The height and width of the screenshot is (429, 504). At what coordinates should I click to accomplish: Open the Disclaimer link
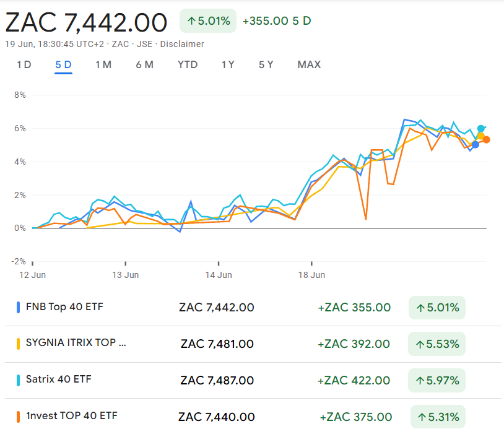point(182,44)
